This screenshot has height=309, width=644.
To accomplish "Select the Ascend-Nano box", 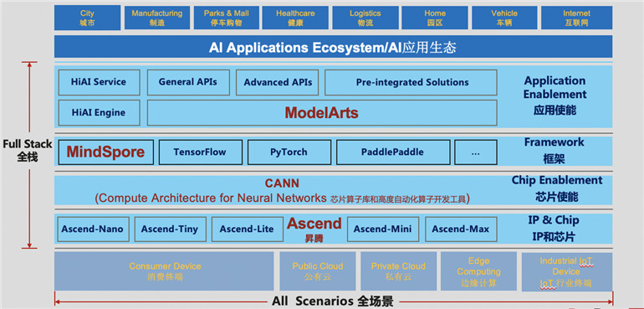I will tap(92, 229).
